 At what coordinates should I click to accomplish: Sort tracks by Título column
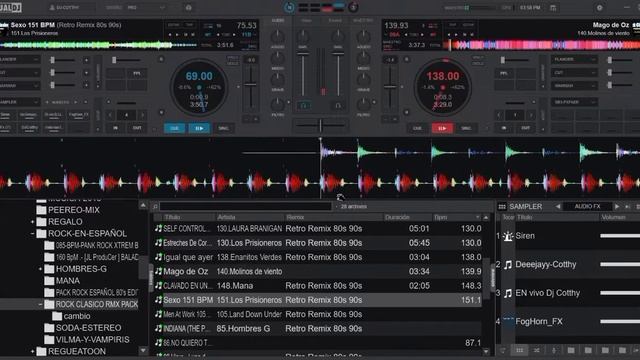(189, 217)
